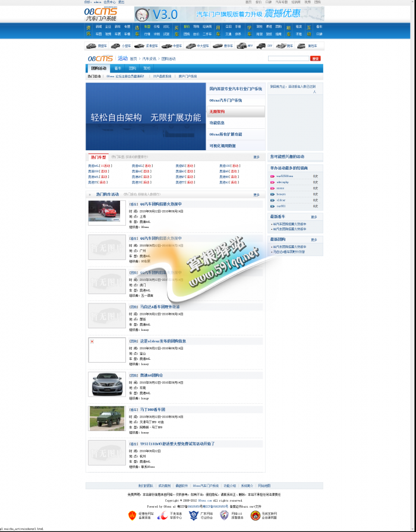Click the blue icon beside oldcar
The width and height of the screenshot is (416, 532).
(272, 200)
